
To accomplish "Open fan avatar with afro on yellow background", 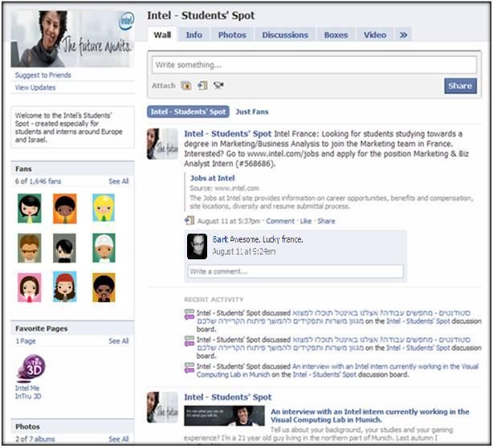I will click(x=104, y=287).
